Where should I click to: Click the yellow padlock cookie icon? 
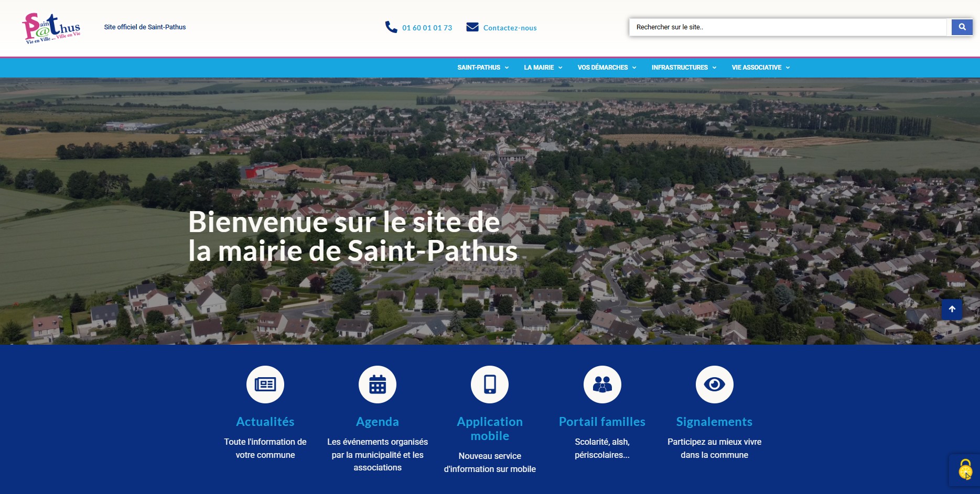965,470
